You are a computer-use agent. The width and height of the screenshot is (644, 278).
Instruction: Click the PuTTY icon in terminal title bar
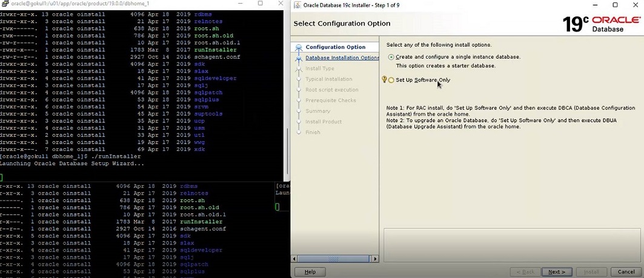[x=4, y=4]
